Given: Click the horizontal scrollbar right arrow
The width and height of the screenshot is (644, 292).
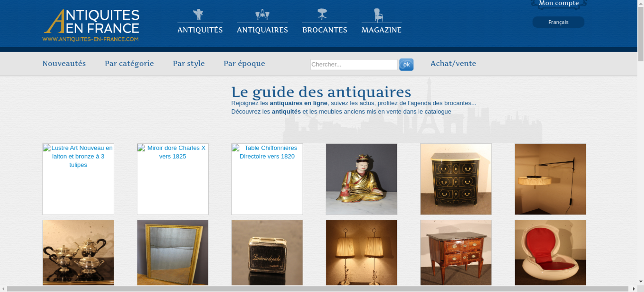Looking at the screenshot, I should 634,289.
